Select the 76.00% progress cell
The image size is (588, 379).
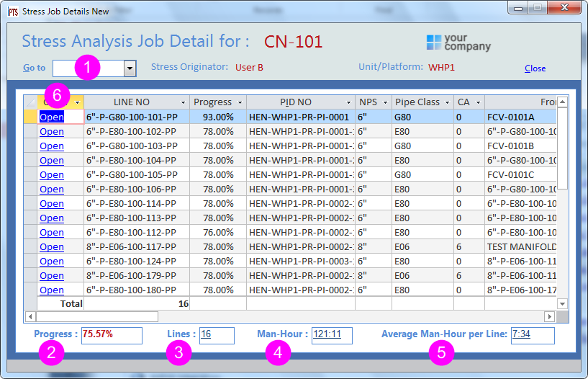pos(218,233)
